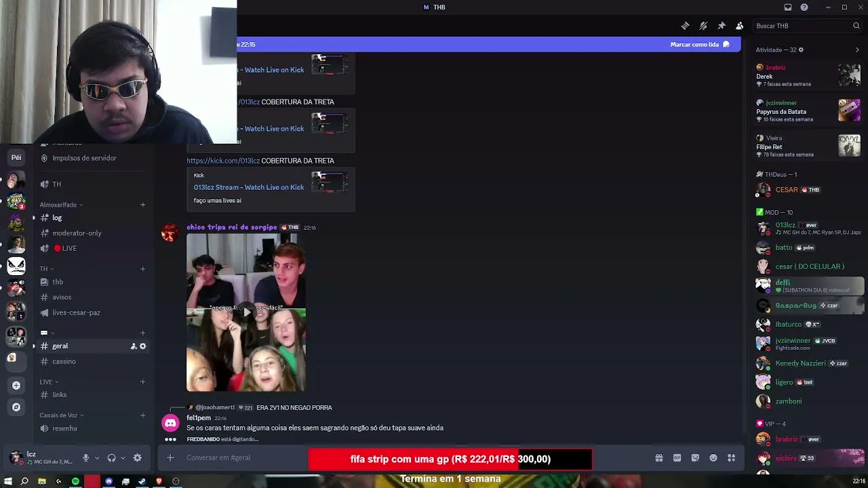Viewport: 868px width, 488px height.
Task: Open member batto in MOD list
Action: (x=808, y=248)
